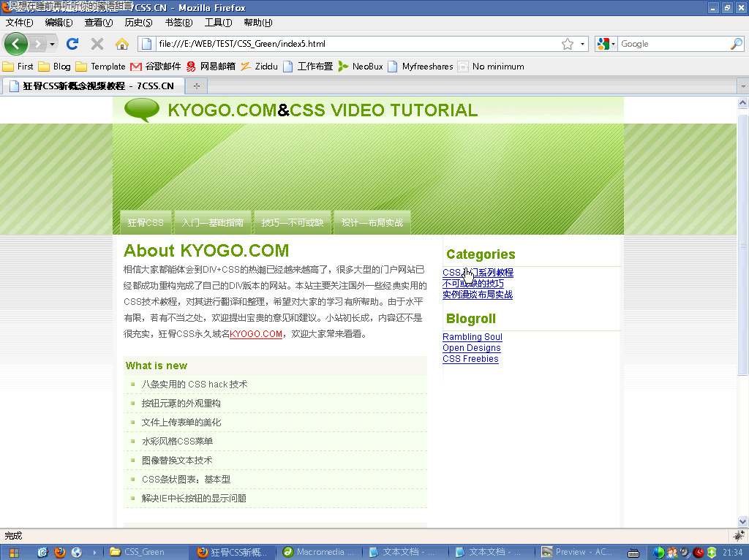Open the 帮助 Help menu
The image size is (749, 560).
(x=258, y=23)
